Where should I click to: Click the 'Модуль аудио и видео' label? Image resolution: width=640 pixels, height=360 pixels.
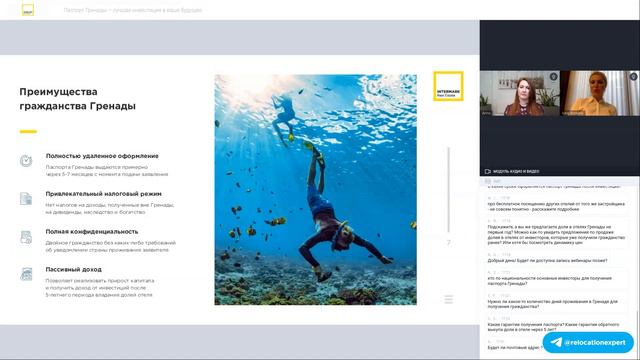(516, 171)
